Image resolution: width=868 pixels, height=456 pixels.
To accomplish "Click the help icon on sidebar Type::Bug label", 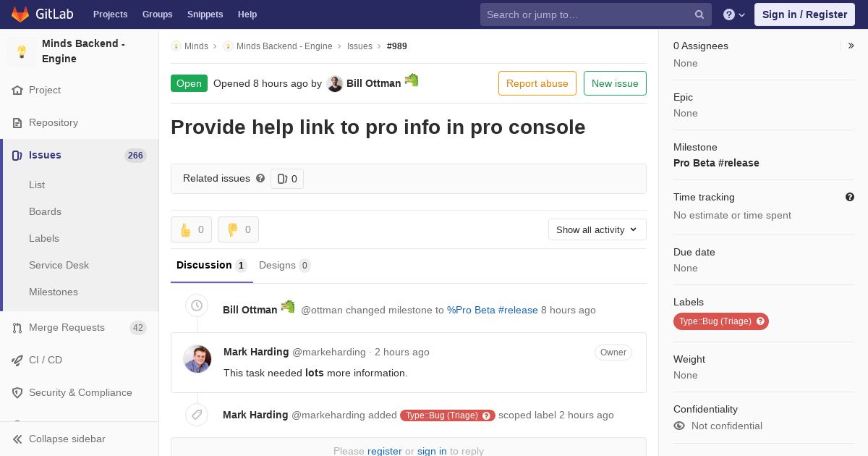I will pyautogui.click(x=760, y=321).
